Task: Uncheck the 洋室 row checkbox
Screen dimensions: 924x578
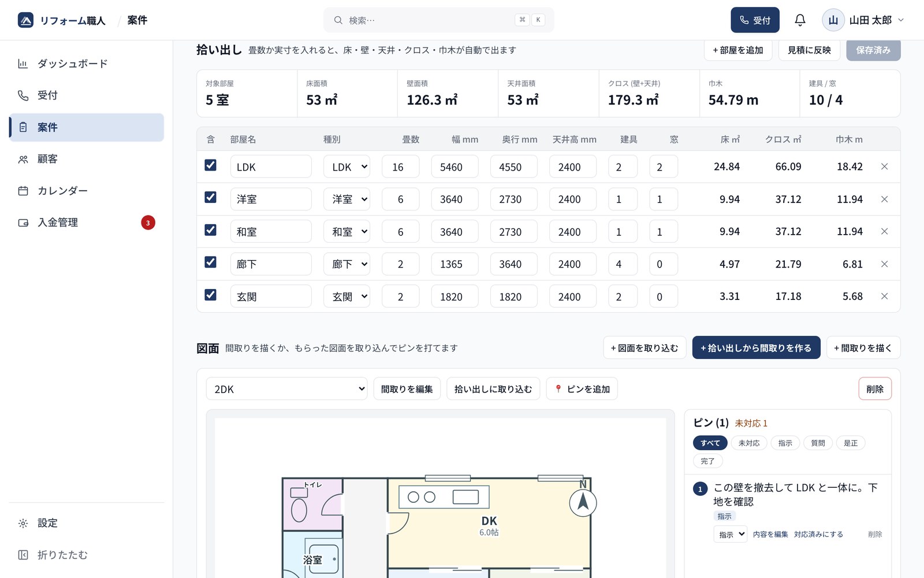Action: point(211,198)
